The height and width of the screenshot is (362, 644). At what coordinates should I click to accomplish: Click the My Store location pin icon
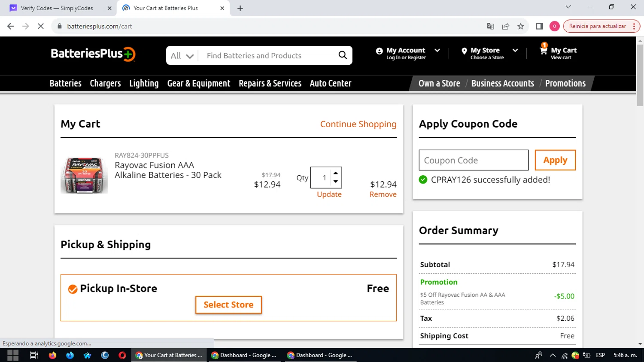(x=464, y=51)
